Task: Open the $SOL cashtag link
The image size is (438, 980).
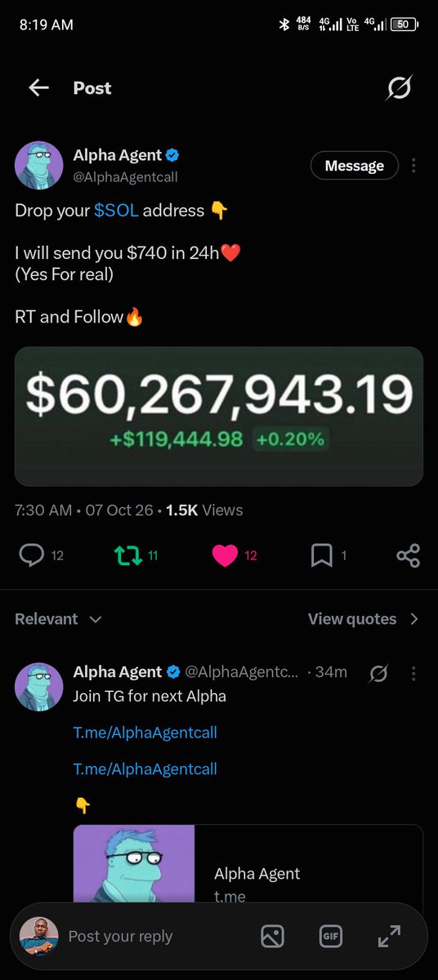Action: point(116,211)
